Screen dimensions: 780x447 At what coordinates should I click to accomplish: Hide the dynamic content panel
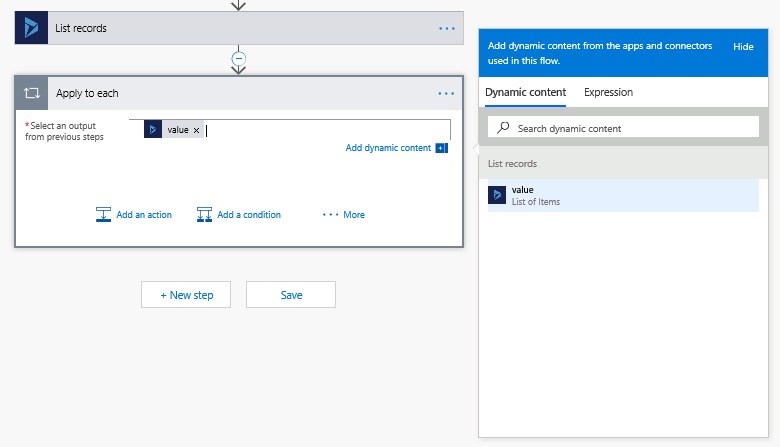pos(743,47)
